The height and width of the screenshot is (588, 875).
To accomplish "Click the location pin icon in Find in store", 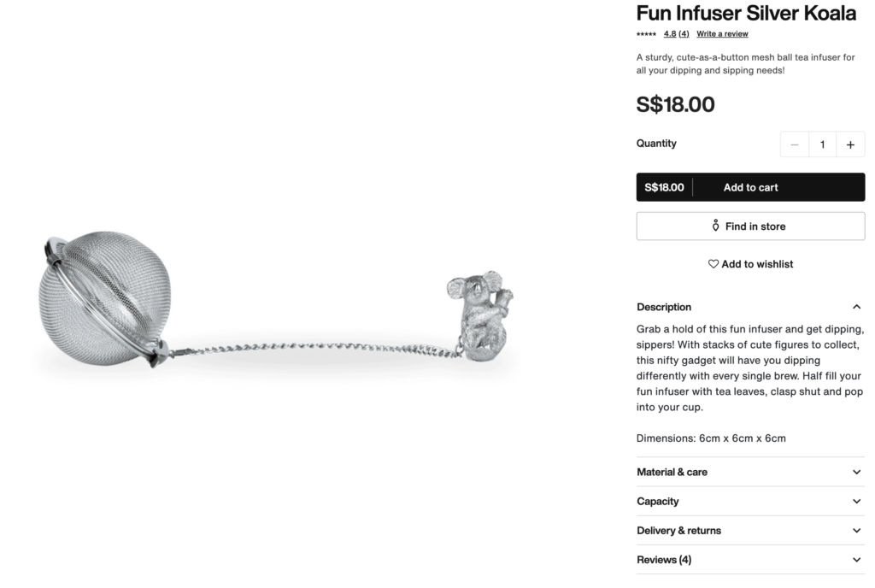I will coord(715,226).
